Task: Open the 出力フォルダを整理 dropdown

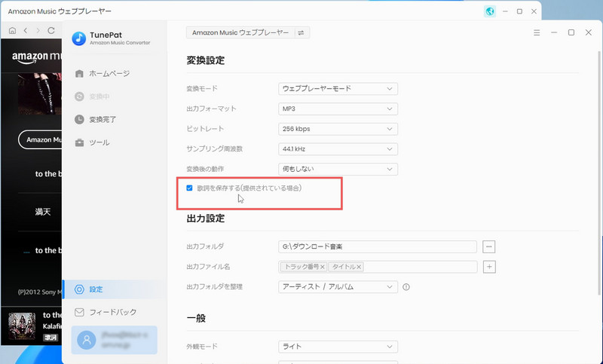Action: pyautogui.click(x=338, y=286)
